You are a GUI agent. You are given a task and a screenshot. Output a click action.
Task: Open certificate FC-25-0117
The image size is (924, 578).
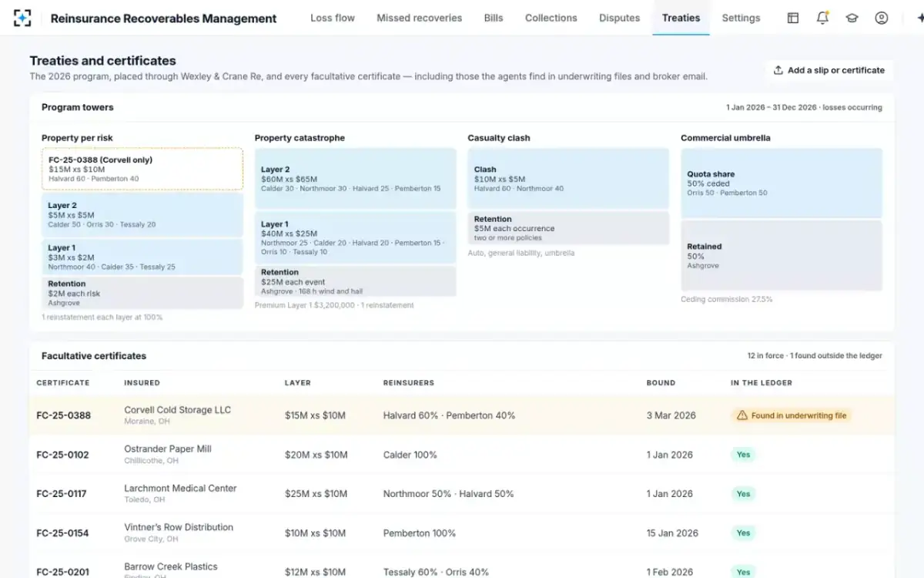click(x=62, y=494)
